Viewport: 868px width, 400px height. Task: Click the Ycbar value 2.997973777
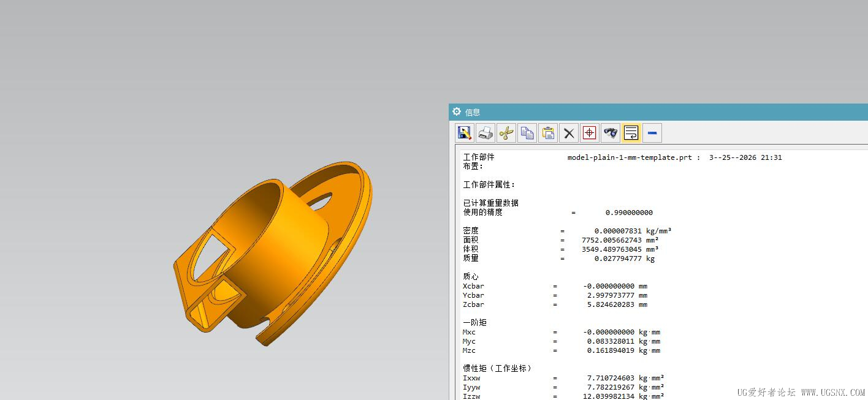611,295
